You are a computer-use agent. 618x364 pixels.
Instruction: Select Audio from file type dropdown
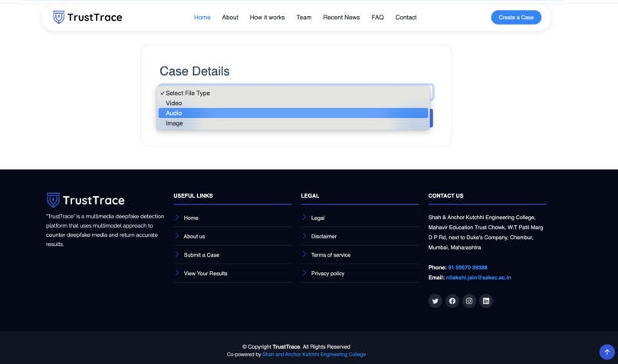(x=293, y=113)
